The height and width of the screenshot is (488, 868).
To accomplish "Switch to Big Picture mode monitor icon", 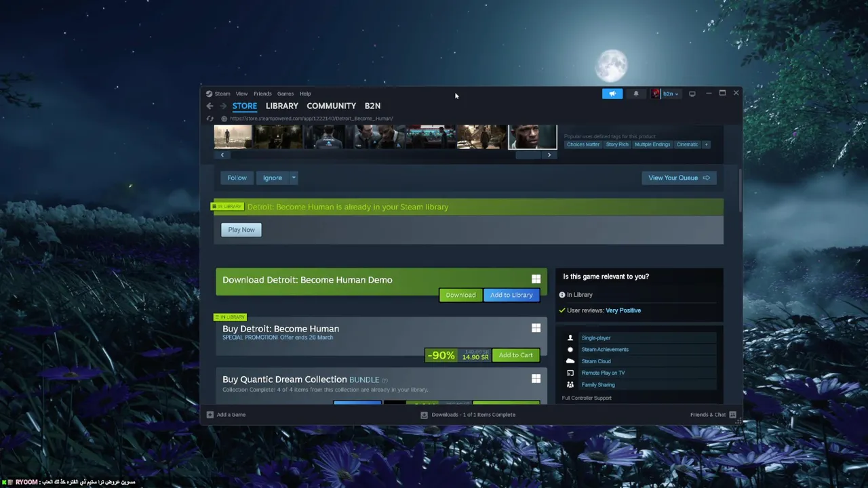I will pyautogui.click(x=692, y=94).
